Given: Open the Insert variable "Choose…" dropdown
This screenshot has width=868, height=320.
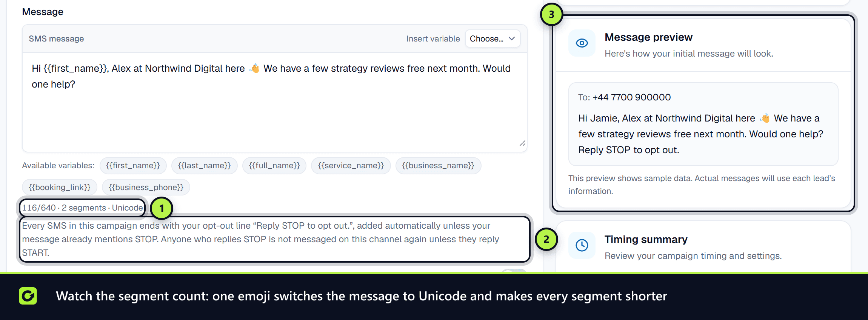Looking at the screenshot, I should click(x=492, y=38).
